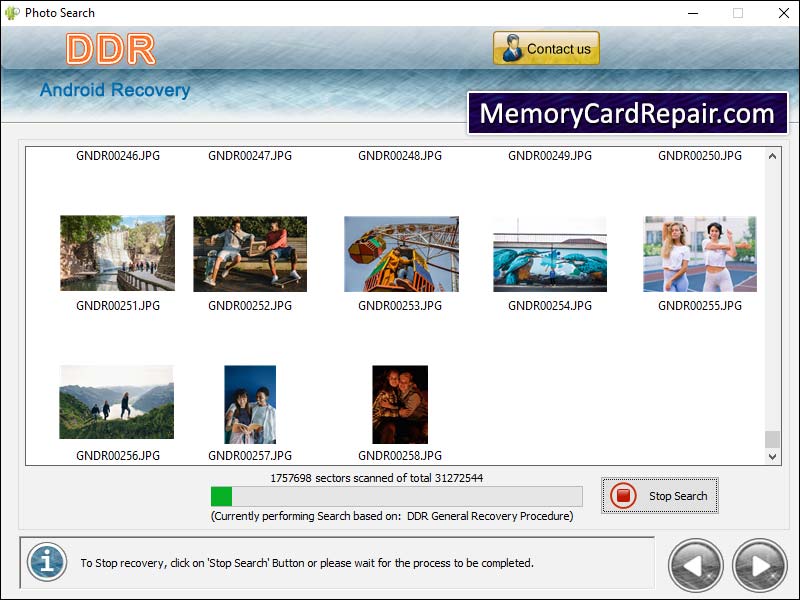The image size is (800, 600).
Task: Click the GNDR00258.JPG file label
Action: tap(400, 456)
